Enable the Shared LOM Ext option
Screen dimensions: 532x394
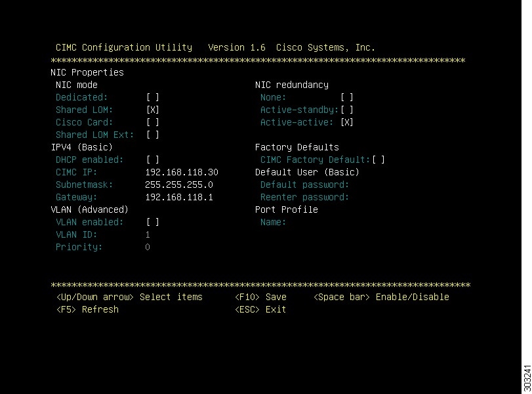pyautogui.click(x=153, y=135)
